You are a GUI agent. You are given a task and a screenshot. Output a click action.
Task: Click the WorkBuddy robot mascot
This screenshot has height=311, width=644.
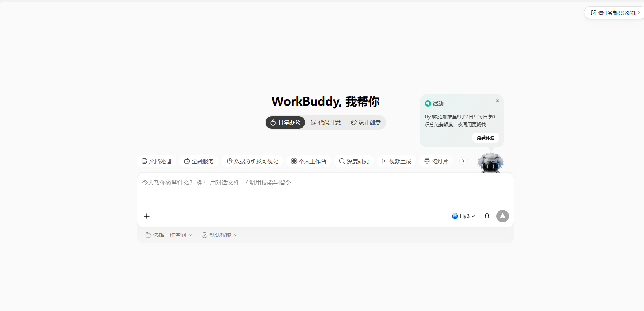click(x=490, y=163)
